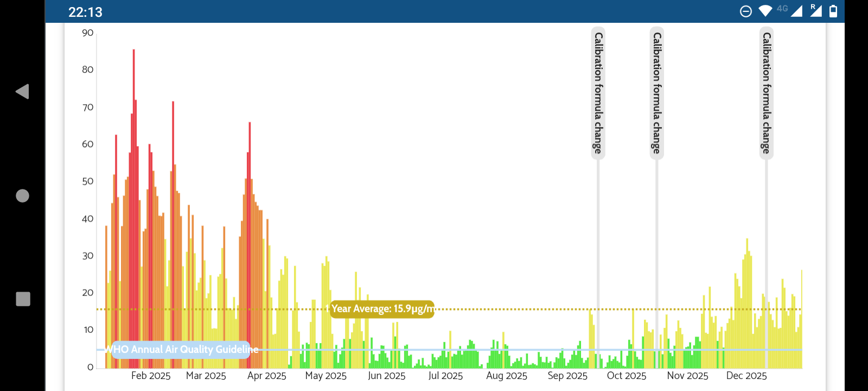The height and width of the screenshot is (391, 868).
Task: Tap the Year Average 15.9µg/m³ label
Action: (382, 309)
